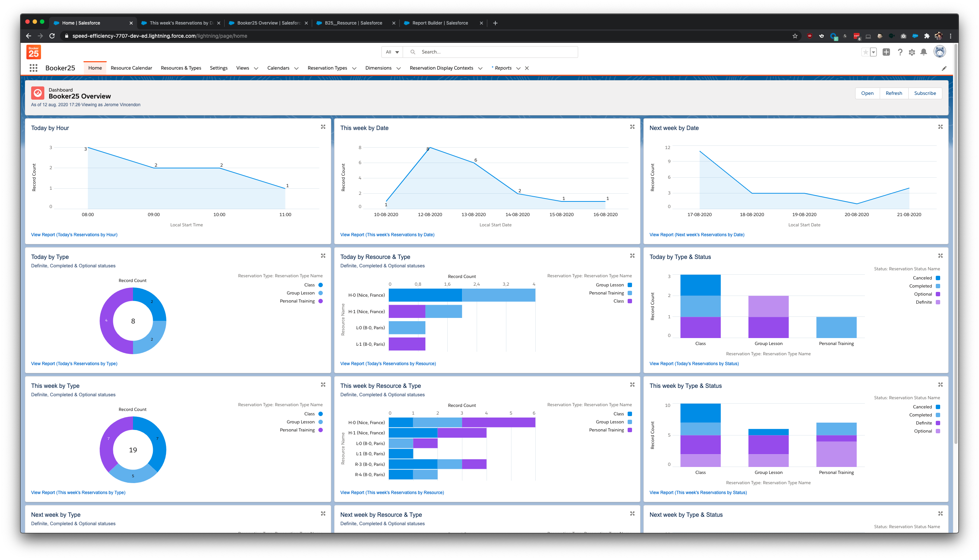Viewport: 979px width, 560px height.
Task: Open the search scope All dropdown
Action: click(x=392, y=52)
